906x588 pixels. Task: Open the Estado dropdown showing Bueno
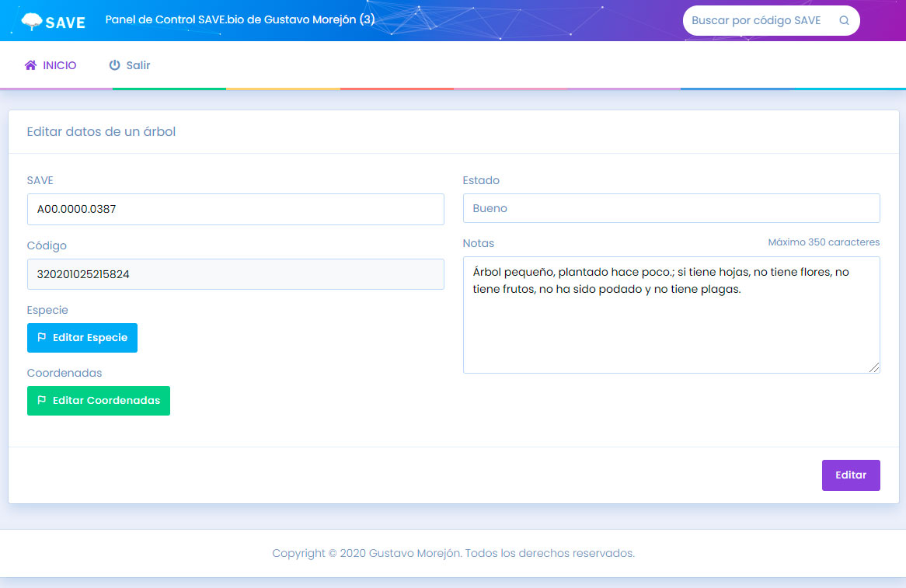click(671, 208)
